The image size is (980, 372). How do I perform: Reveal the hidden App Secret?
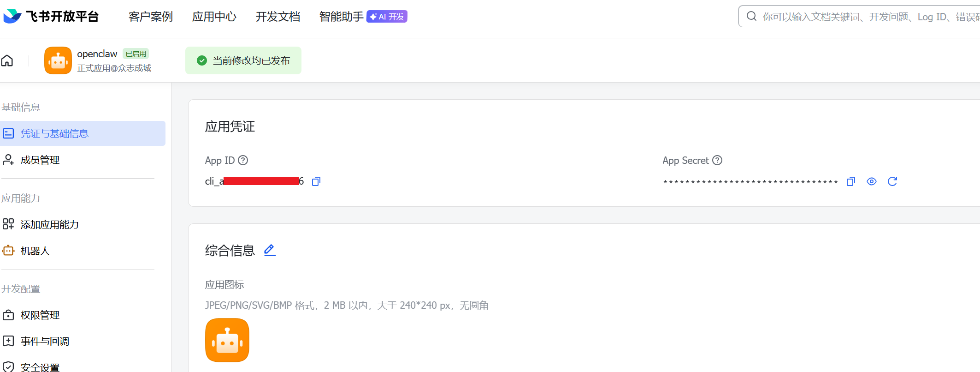(871, 181)
